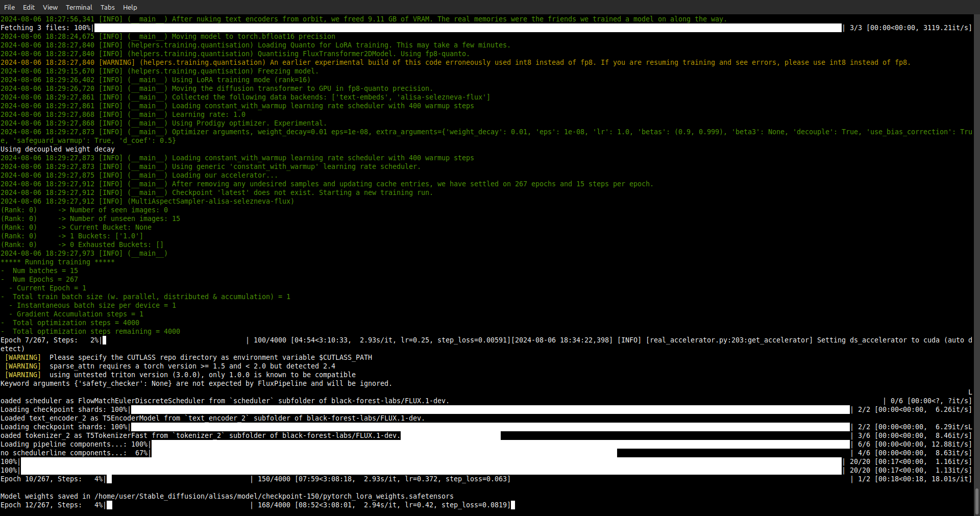The image size is (980, 516).
Task: Click the 'Epoch 12/267, Steps: 4%' text
Action: [x=52, y=505]
